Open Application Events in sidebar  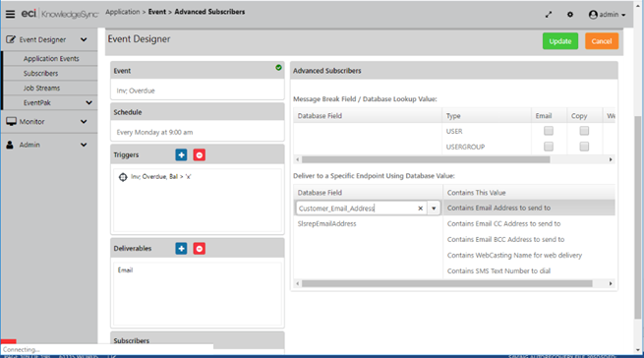51,58
